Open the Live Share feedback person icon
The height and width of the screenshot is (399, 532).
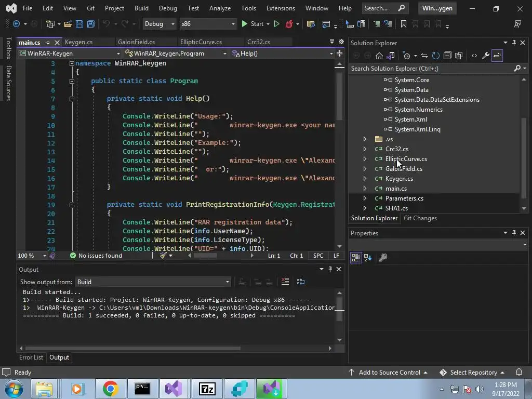click(x=517, y=24)
